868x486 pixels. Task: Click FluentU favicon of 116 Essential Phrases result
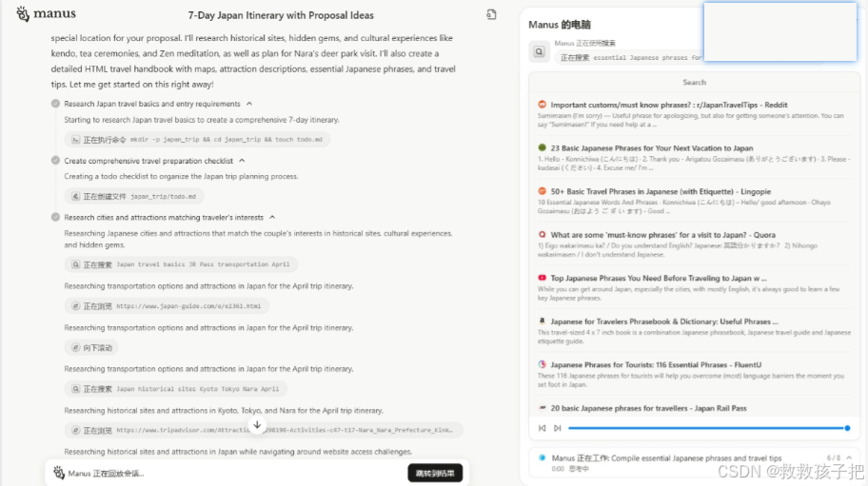click(x=542, y=364)
